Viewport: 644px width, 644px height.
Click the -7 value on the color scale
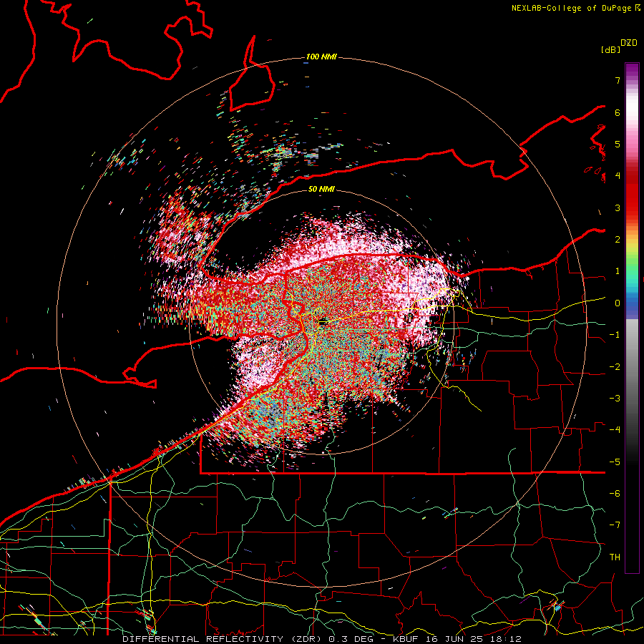point(615,525)
